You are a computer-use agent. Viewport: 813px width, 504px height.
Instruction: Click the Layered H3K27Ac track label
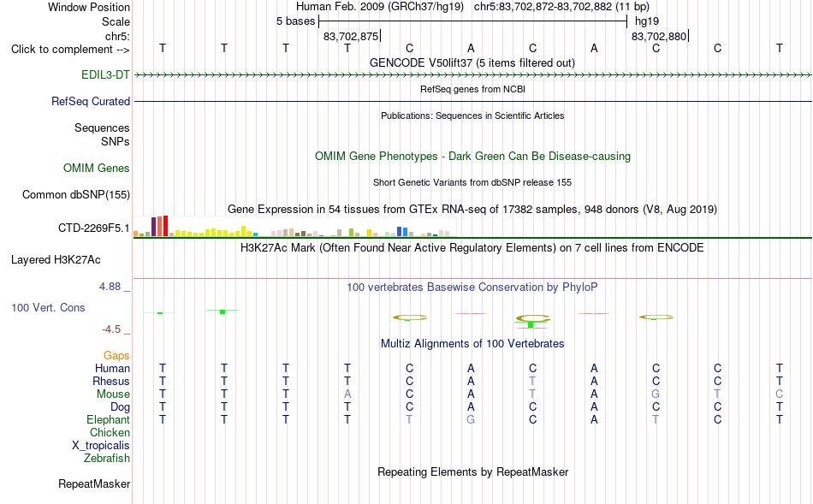point(56,260)
